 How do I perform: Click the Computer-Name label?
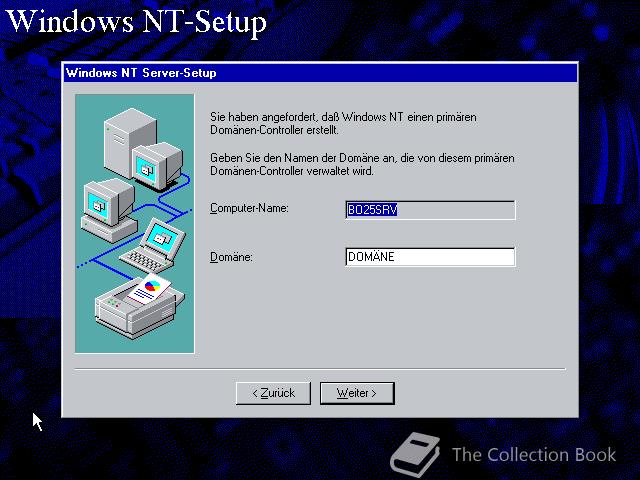click(x=249, y=208)
